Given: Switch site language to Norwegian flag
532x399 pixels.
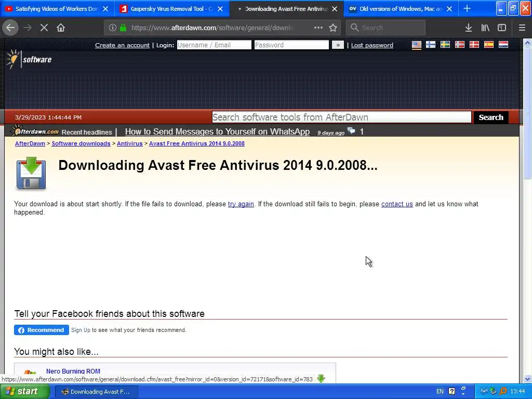Looking at the screenshot, I should (460, 45).
